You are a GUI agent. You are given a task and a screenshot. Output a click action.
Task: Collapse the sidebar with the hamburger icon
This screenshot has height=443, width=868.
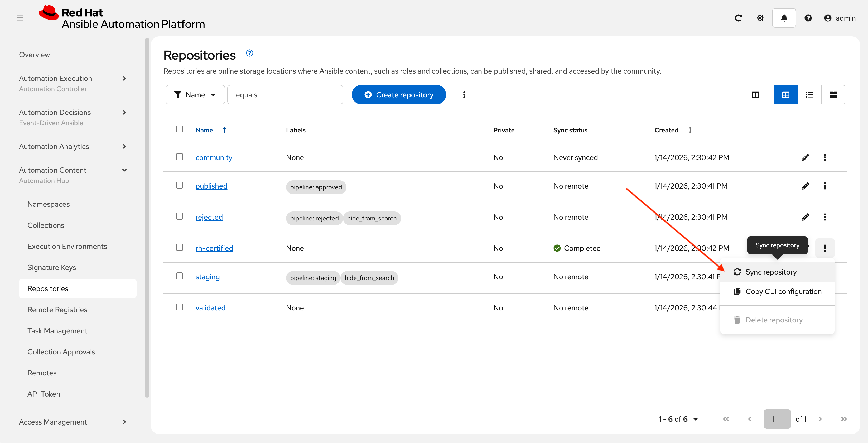tap(20, 18)
